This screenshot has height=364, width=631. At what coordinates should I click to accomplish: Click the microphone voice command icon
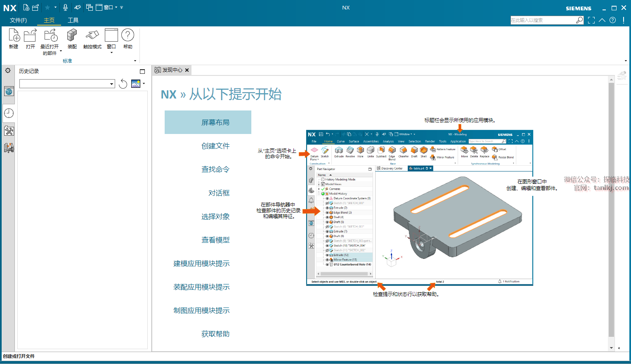click(65, 7)
